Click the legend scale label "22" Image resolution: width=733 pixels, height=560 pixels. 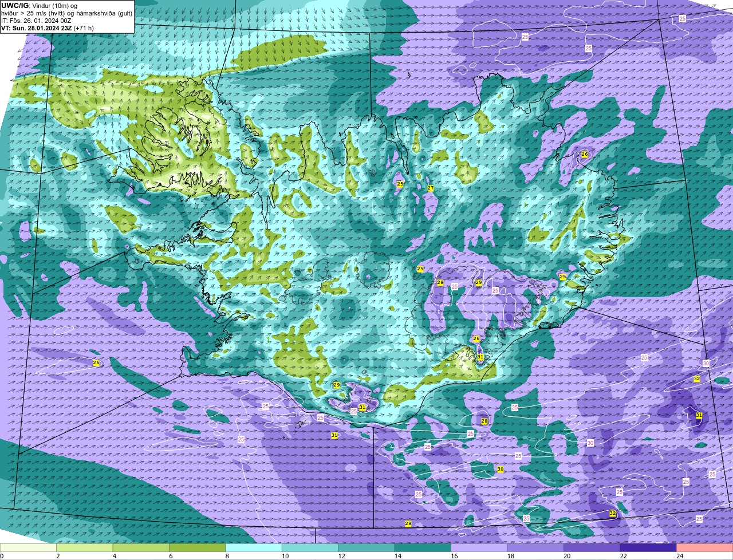tap(623, 556)
